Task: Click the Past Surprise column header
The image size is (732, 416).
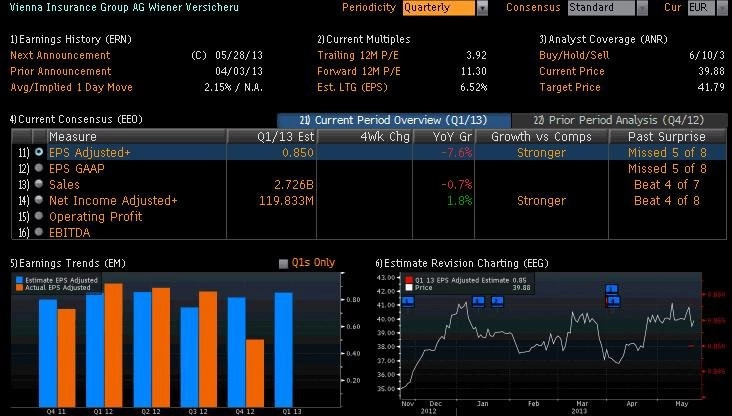Action: 667,136
